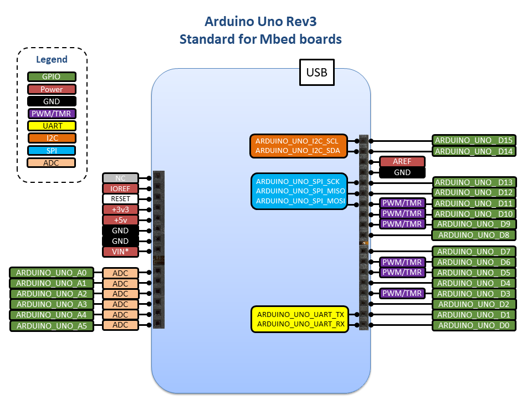Click ARDUINO_UNO_A2 label
532x399 pixels.
coord(52,294)
